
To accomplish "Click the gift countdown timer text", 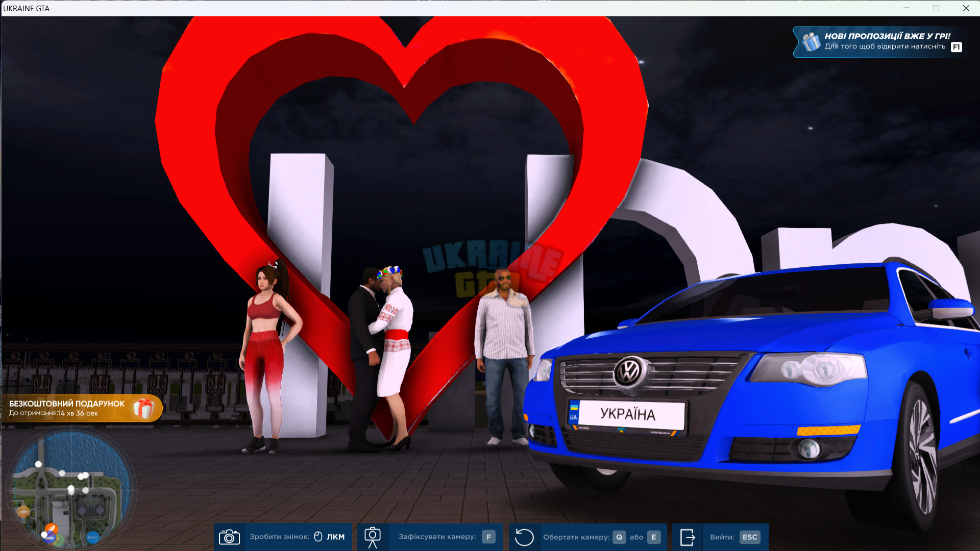I will point(54,413).
